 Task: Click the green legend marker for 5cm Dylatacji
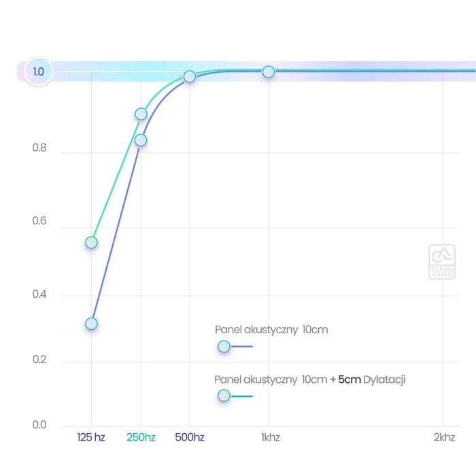(x=224, y=396)
